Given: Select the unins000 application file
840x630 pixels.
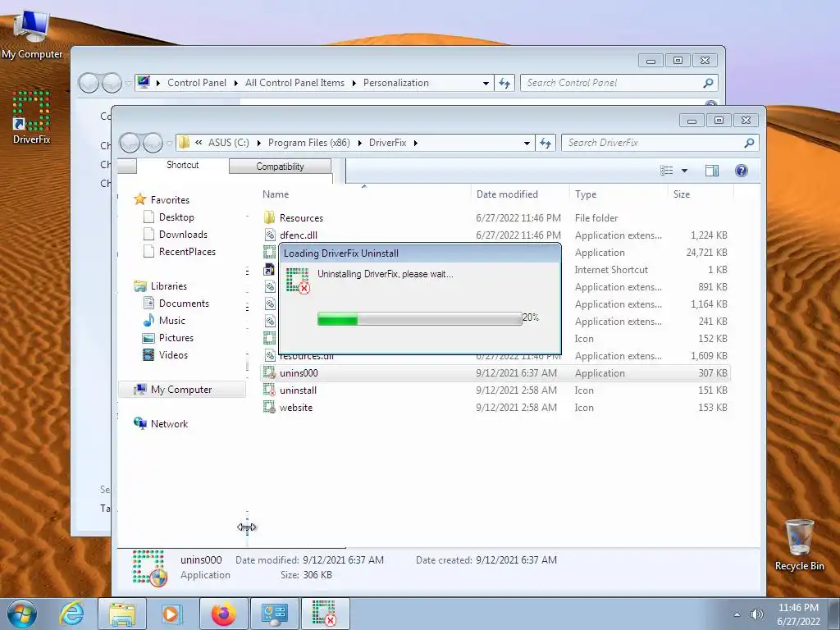Looking at the screenshot, I should click(x=495, y=373).
